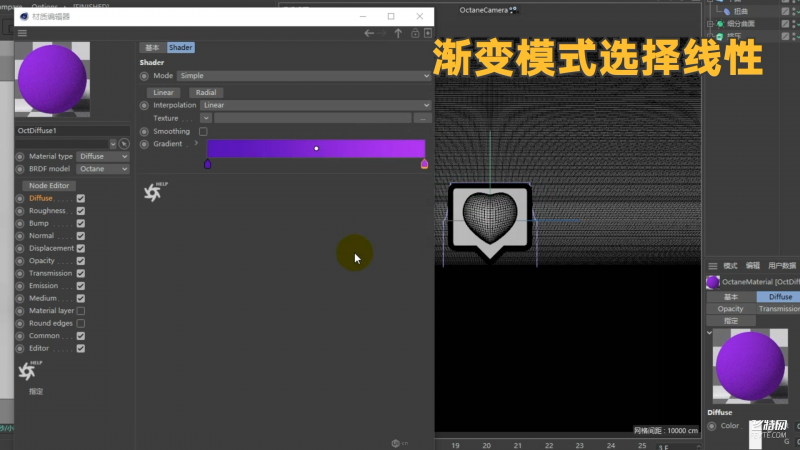Open the Texture arrow dropdown
The width and height of the screenshot is (800, 450).
click(x=206, y=118)
